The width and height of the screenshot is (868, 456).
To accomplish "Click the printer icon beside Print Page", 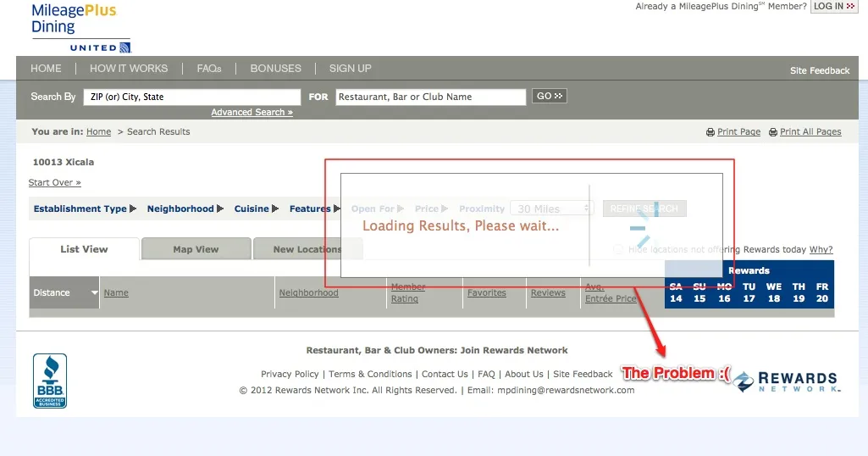I will 710,132.
